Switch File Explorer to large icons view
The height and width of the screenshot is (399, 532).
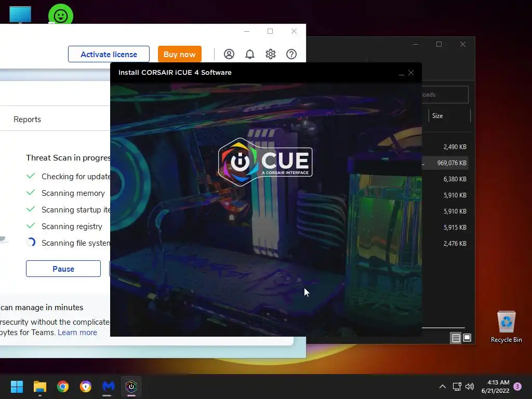(467, 338)
